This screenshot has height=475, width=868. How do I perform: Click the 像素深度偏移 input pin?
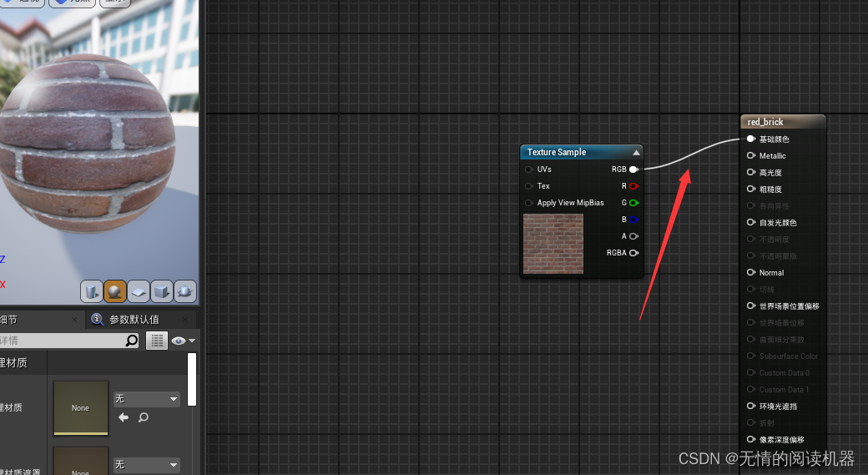751,439
